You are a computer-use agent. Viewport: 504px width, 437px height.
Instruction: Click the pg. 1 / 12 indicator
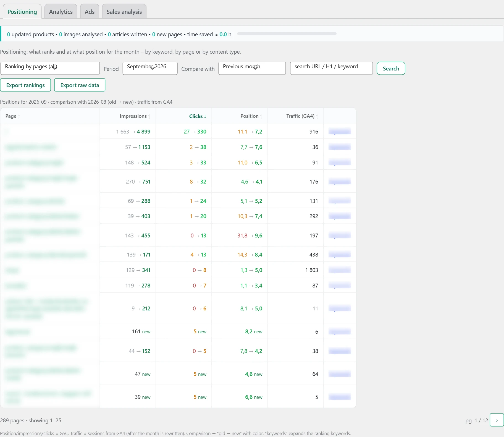tap(477, 420)
